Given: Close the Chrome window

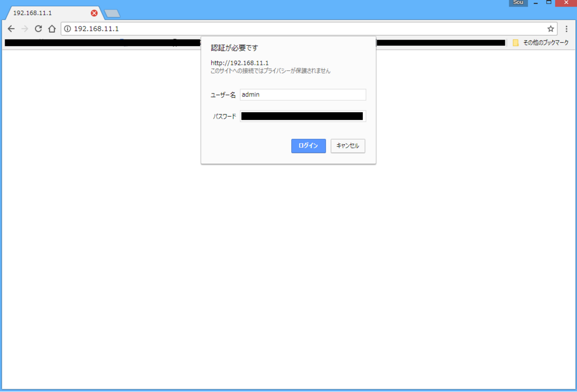Looking at the screenshot, I should click(x=566, y=3).
